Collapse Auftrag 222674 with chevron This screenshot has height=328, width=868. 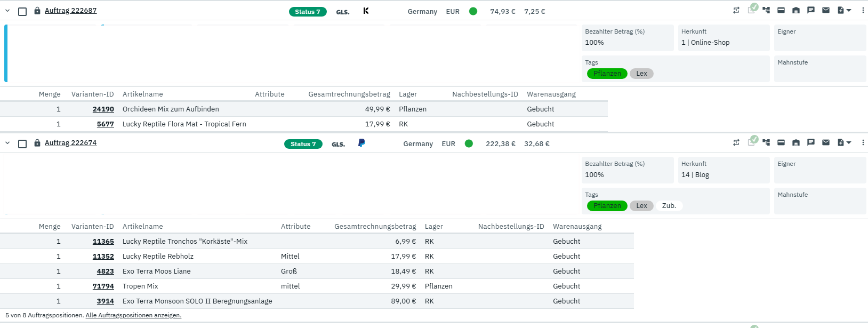[x=7, y=143]
